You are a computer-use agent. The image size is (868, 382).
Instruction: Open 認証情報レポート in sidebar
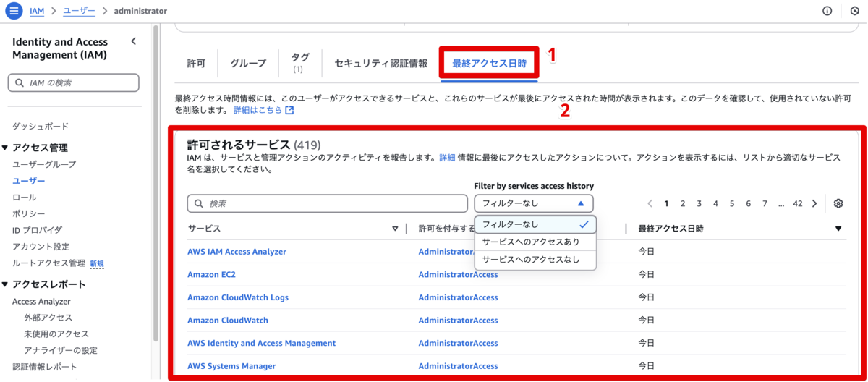(45, 367)
